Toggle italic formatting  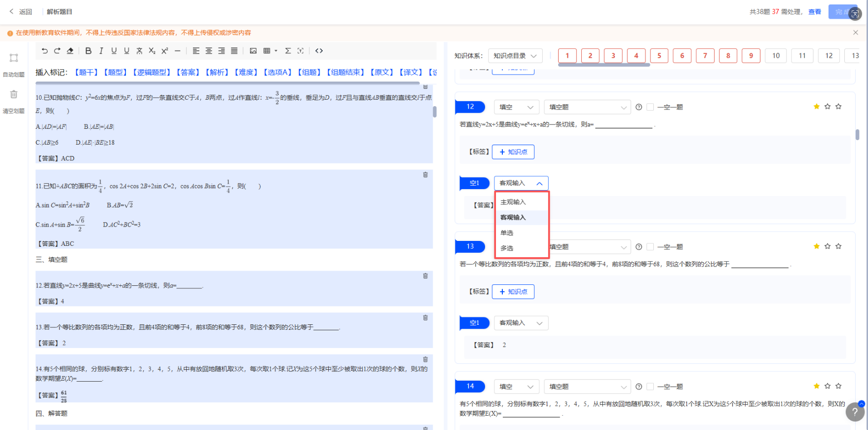click(101, 51)
